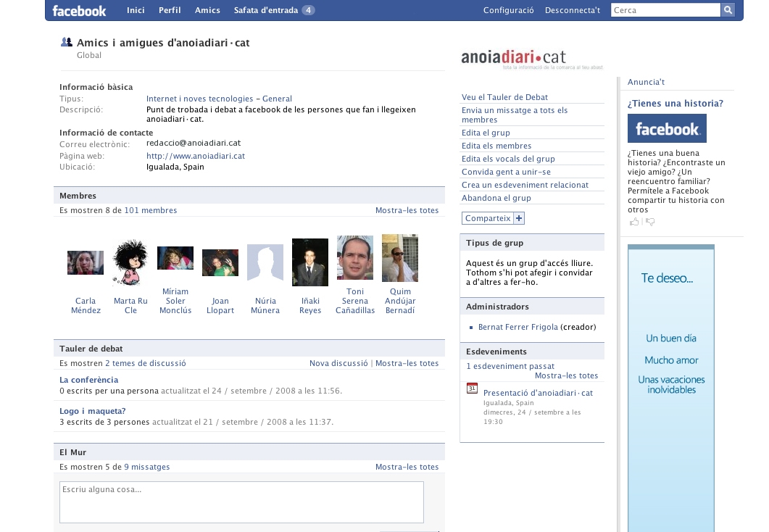Click the thumbs down icon on the ad

(x=650, y=222)
